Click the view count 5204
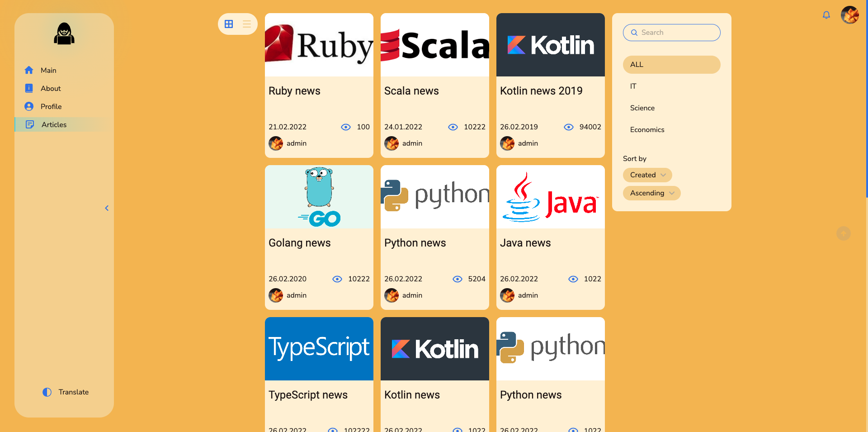868x432 pixels. click(477, 279)
